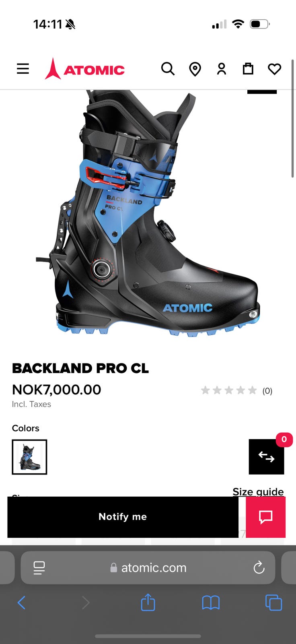Open the shopping bag icon

pos(248,69)
